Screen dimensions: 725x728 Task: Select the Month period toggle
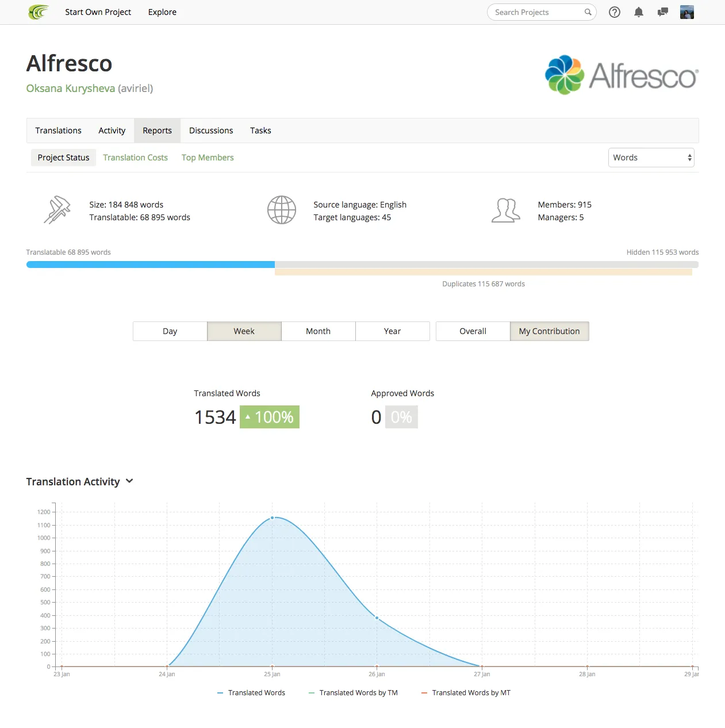(x=319, y=331)
